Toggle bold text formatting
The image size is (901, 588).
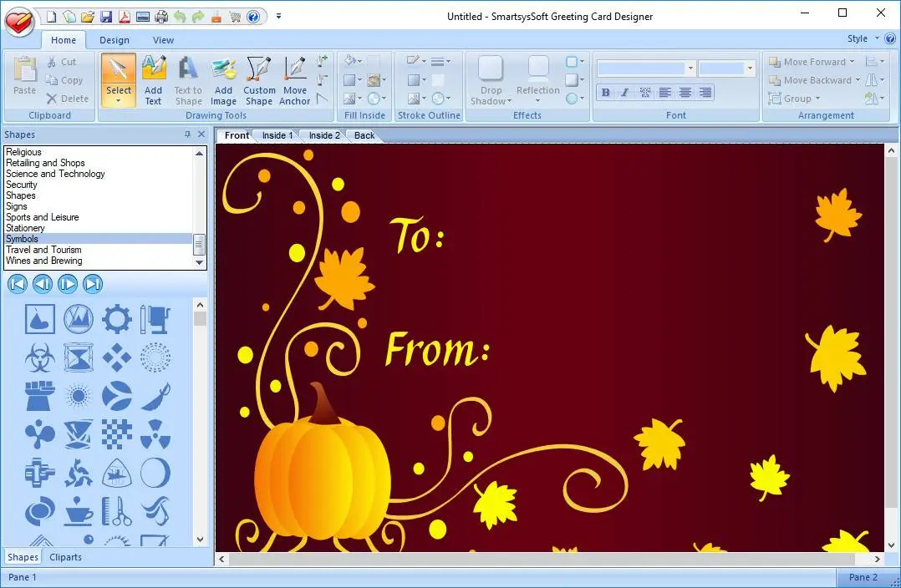click(605, 92)
